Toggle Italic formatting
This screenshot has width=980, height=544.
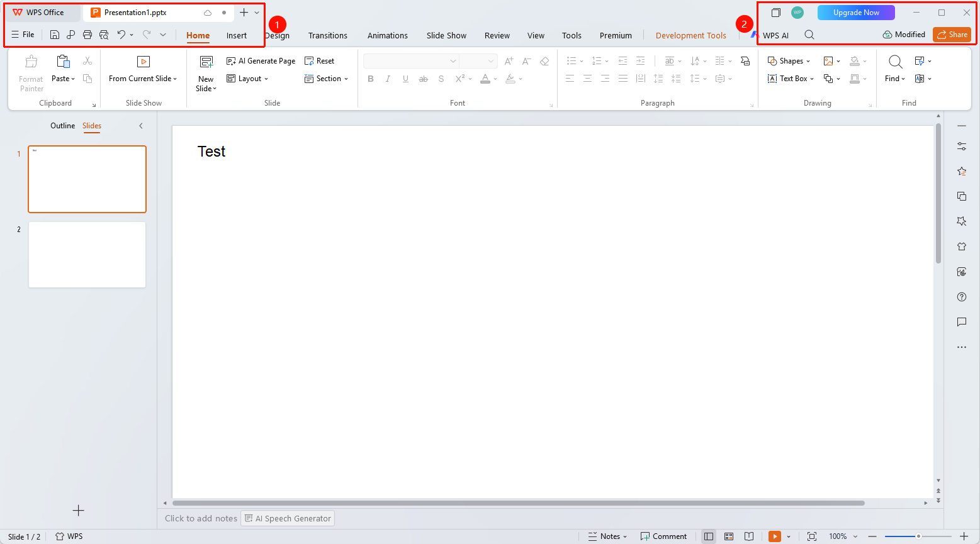[388, 79]
